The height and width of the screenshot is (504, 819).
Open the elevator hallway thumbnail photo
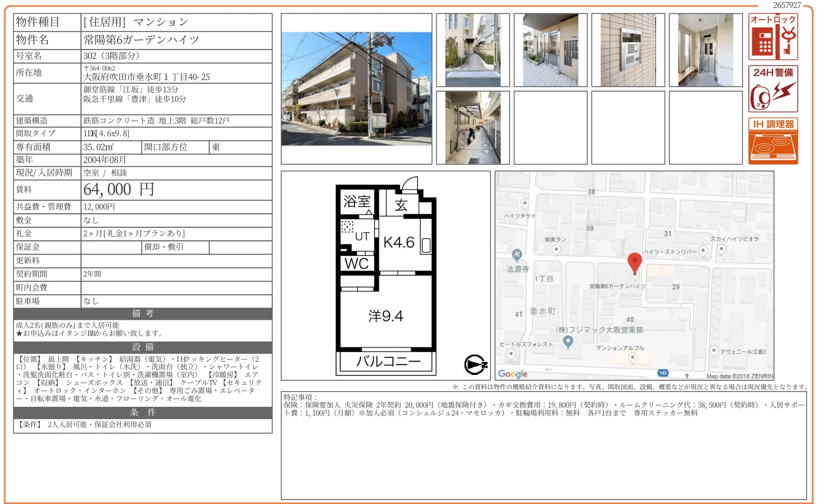tap(705, 50)
